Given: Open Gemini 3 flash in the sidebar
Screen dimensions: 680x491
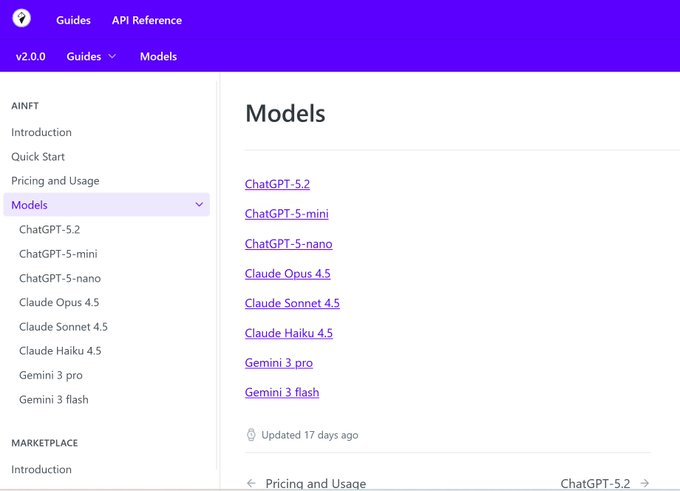Looking at the screenshot, I should tap(53, 399).
